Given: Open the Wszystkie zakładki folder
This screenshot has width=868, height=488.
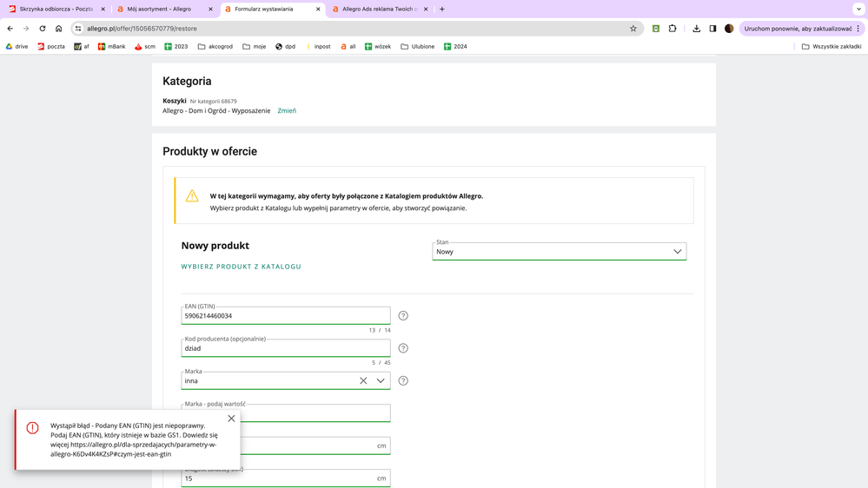Looking at the screenshot, I should coord(832,46).
